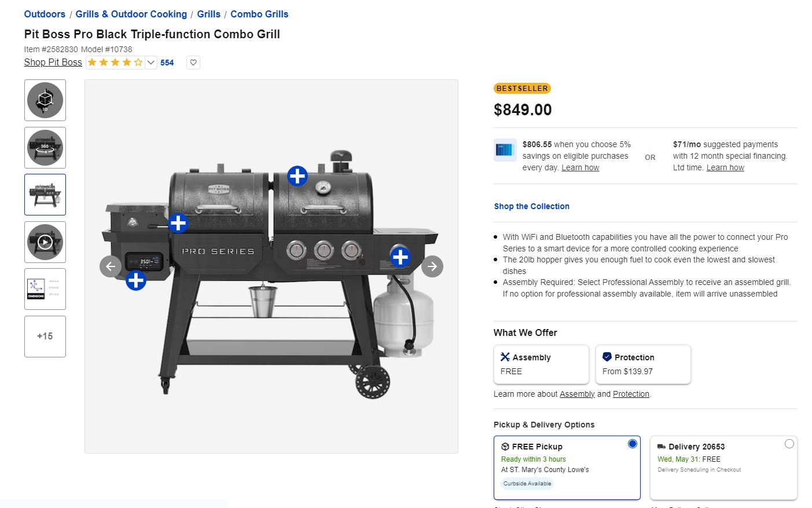The image size is (812, 508).
Task: Open the Protection plan offer card
Action: 643,364
